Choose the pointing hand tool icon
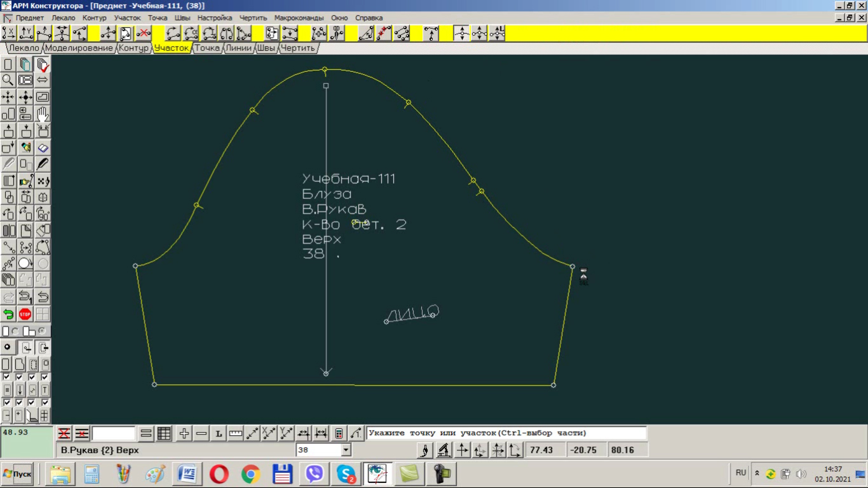The width and height of the screenshot is (868, 488). coord(25,180)
